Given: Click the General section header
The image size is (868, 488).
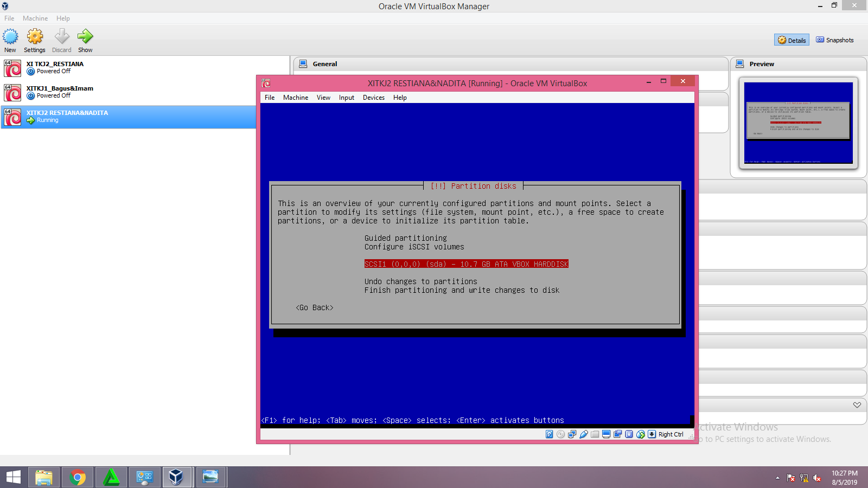Looking at the screenshot, I should 510,64.
